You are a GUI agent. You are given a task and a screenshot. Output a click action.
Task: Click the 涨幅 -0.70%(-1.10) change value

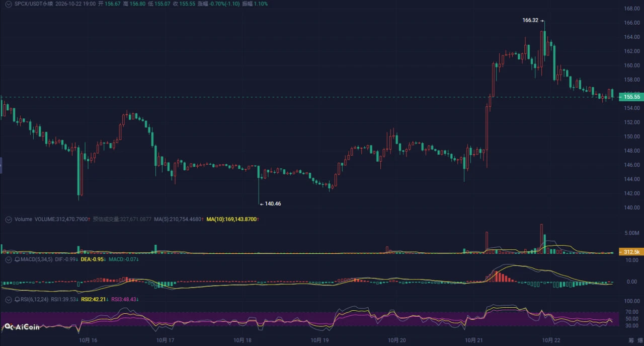point(219,4)
